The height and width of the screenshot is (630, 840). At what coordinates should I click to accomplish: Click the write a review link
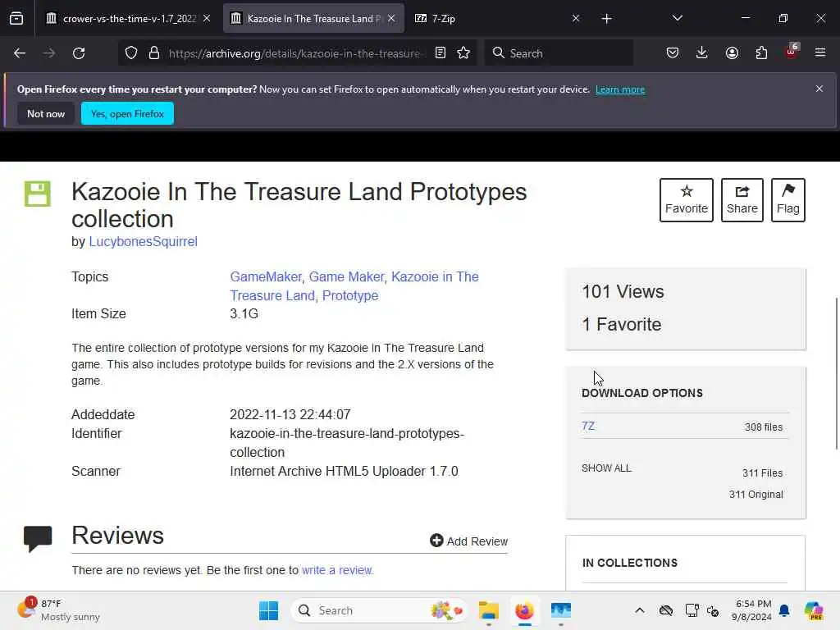click(x=337, y=570)
